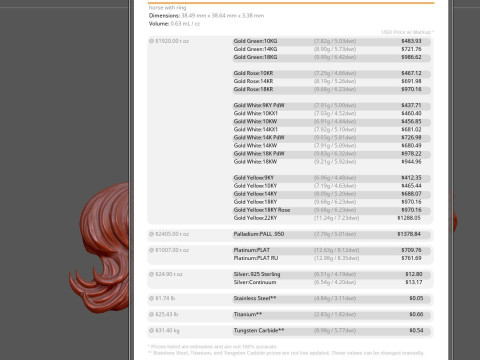Click the tungsten price $31.40 kg
The image size is (480, 360).
(164, 331)
